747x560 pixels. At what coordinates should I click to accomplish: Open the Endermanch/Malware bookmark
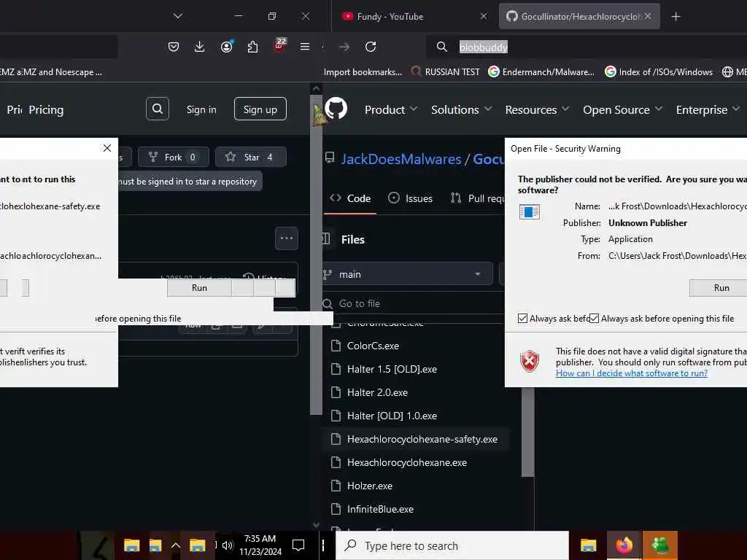541,72
